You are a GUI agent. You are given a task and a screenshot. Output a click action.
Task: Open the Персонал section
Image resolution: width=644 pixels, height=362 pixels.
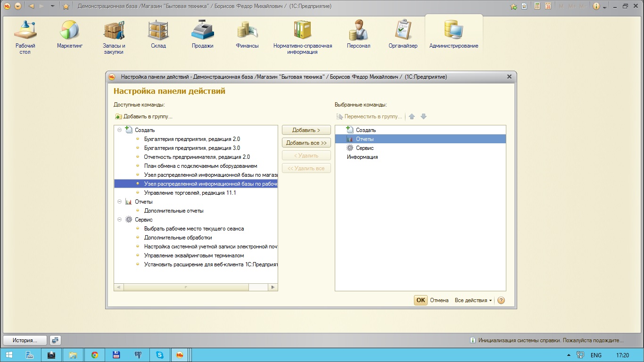point(358,35)
